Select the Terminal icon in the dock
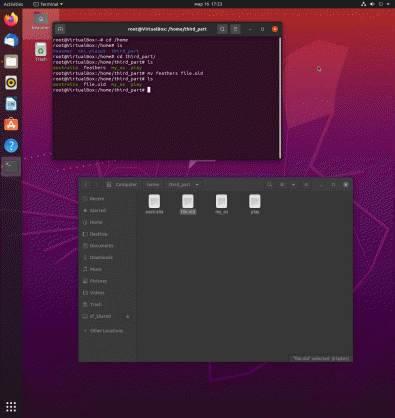This screenshot has width=395, height=418. tap(11, 166)
